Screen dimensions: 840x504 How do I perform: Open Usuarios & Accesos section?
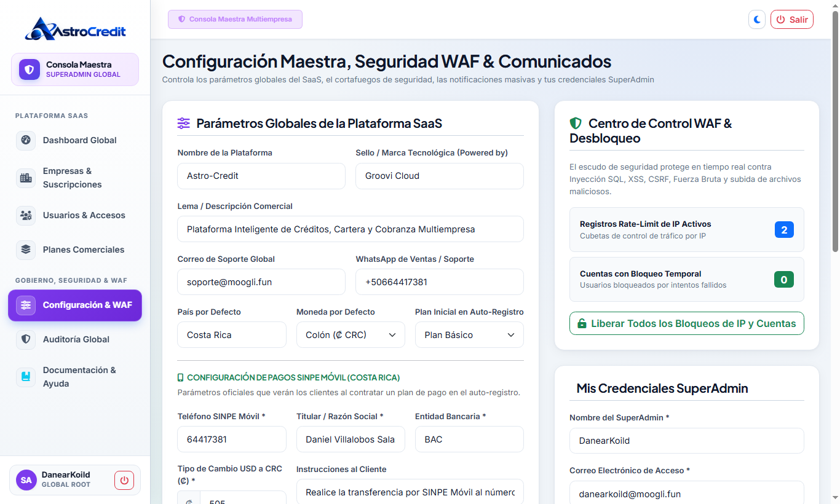coord(75,215)
